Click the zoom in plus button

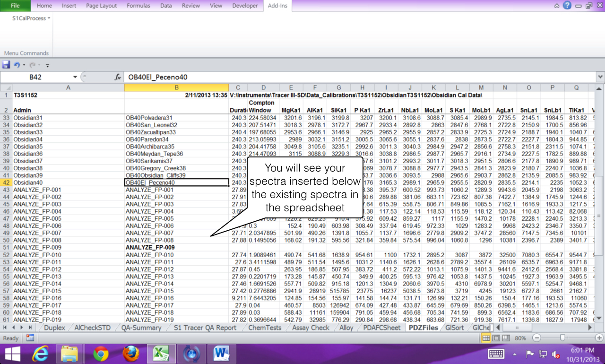pos(599,338)
